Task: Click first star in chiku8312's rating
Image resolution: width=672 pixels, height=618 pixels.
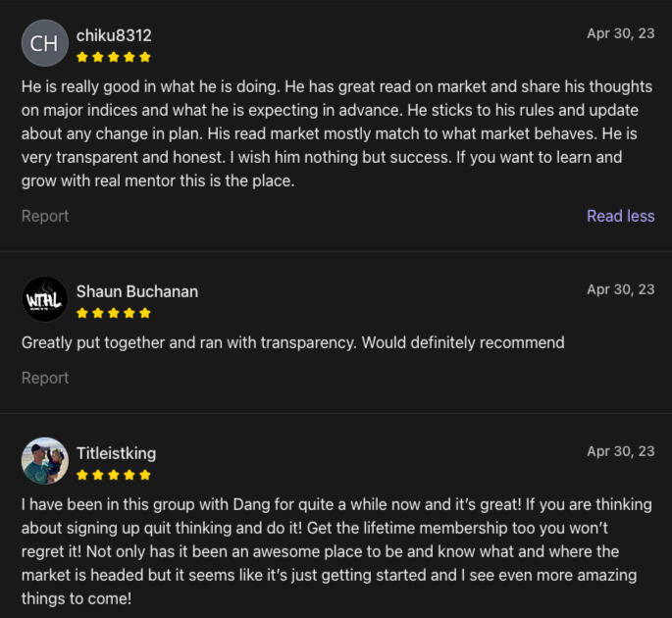Action: 82,57
